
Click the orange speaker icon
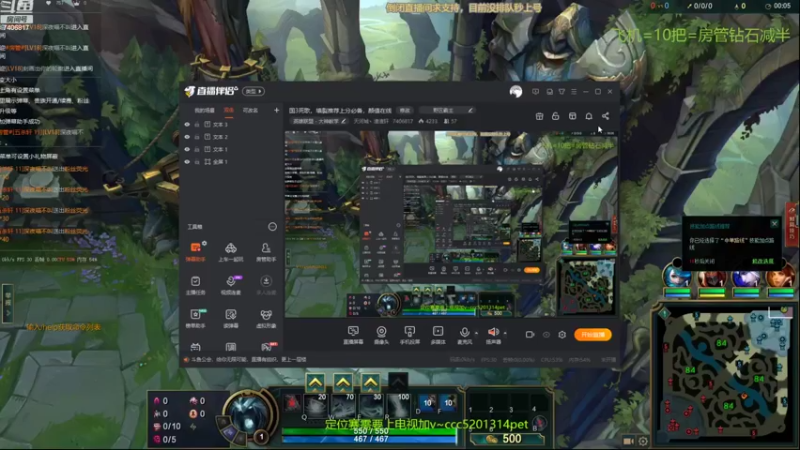493,333
